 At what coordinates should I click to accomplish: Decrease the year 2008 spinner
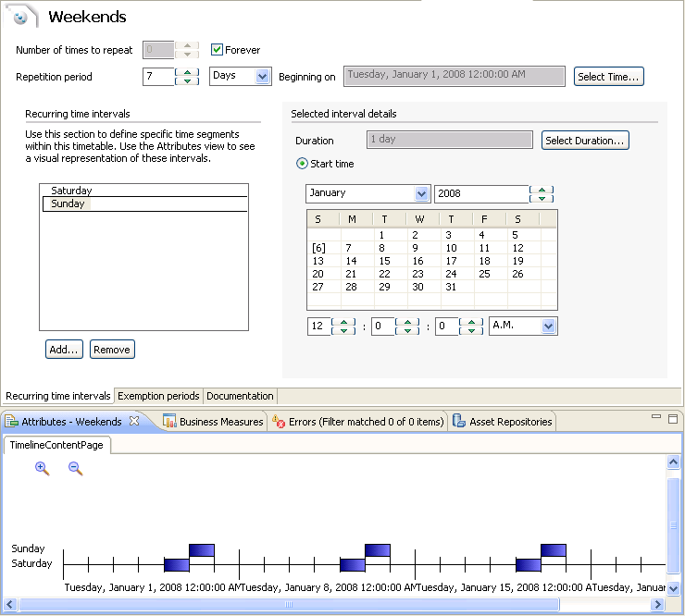[x=542, y=199]
